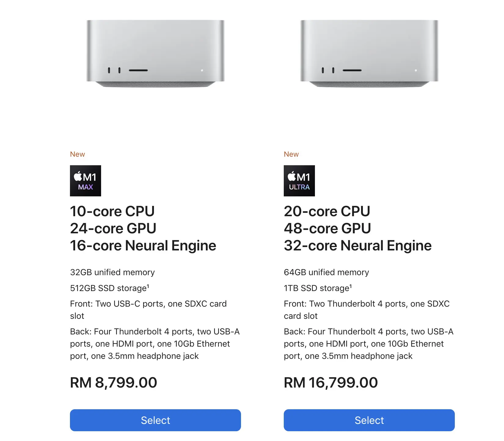
Task: Click the RM 16,799.00 price
Action: [x=331, y=383]
